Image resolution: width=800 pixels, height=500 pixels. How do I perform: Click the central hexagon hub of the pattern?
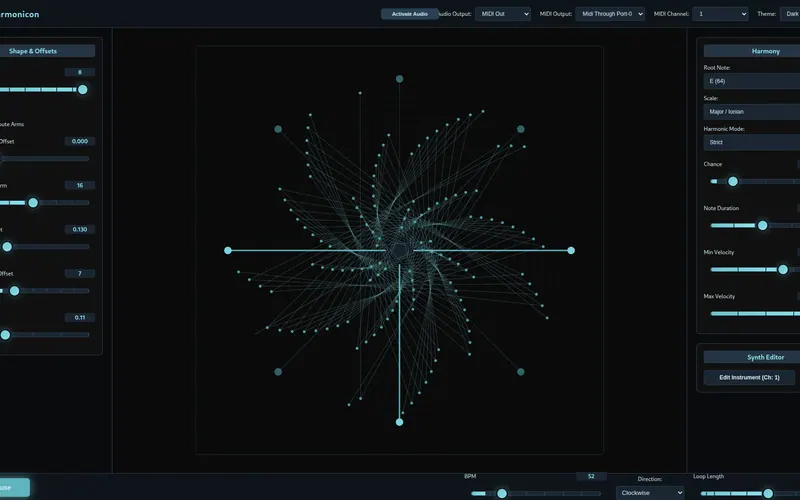399,251
